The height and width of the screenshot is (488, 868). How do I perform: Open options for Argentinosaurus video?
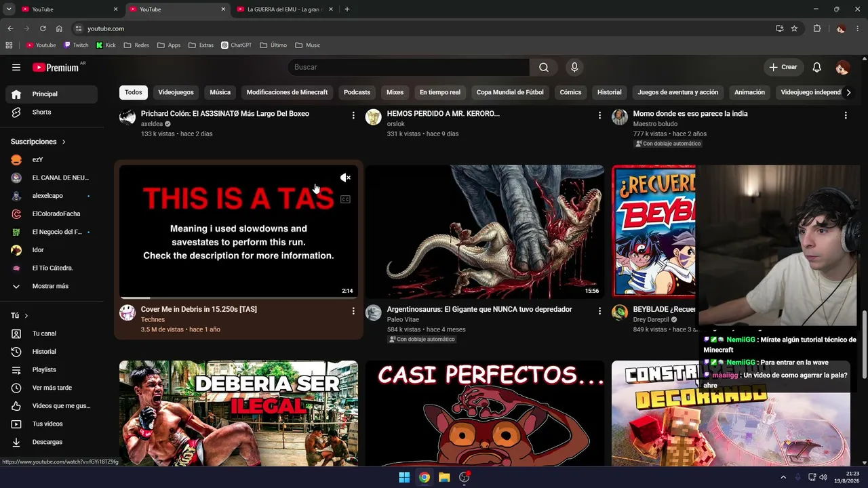coord(599,310)
